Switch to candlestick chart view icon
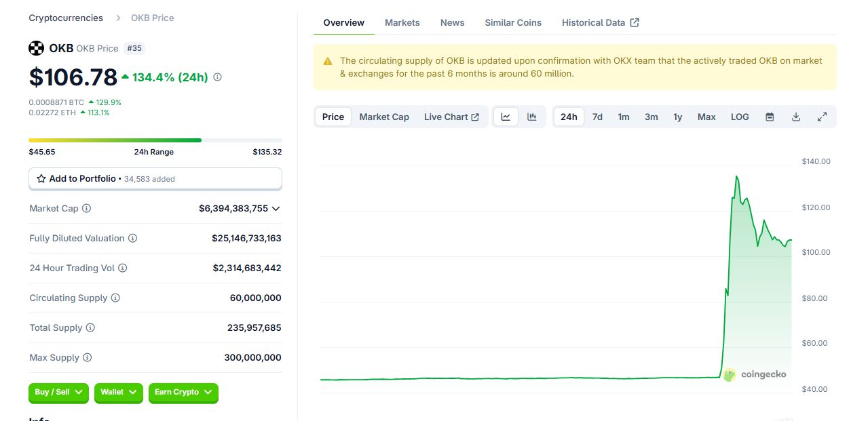 click(532, 117)
